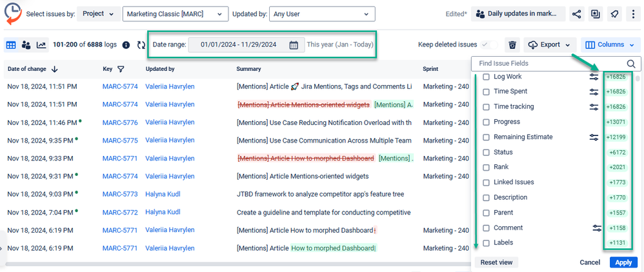Click the Apply button
The height and width of the screenshot is (272, 644).
click(623, 262)
